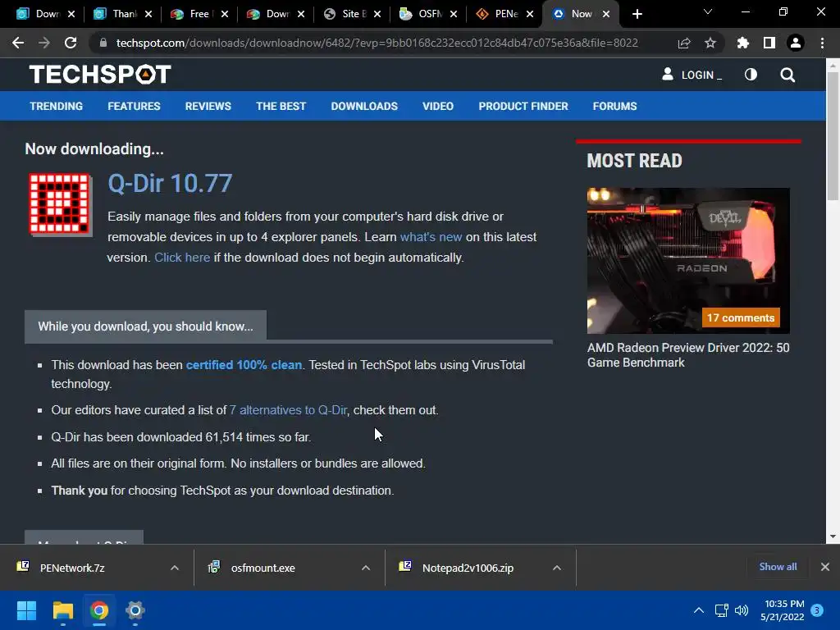The width and height of the screenshot is (840, 630).
Task: Click the LOGIN user link
Action: pos(692,75)
